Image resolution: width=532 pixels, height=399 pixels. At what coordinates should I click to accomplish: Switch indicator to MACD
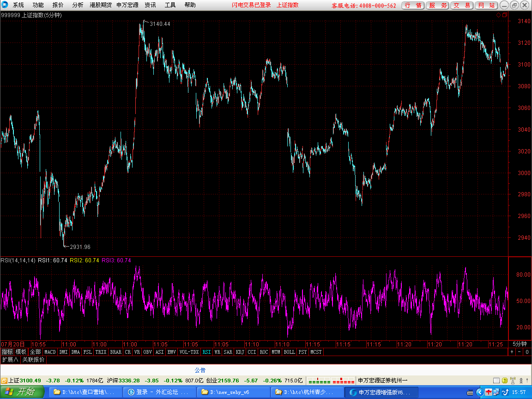point(50,352)
